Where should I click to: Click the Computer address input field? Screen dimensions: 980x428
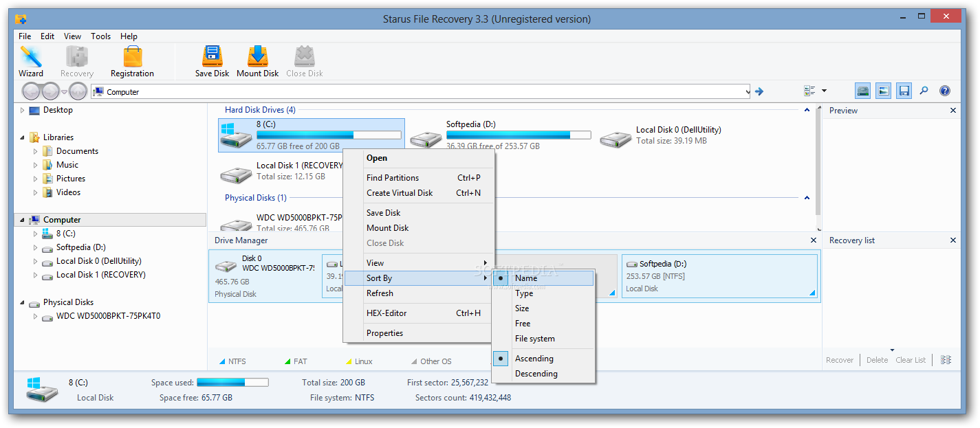pos(420,91)
